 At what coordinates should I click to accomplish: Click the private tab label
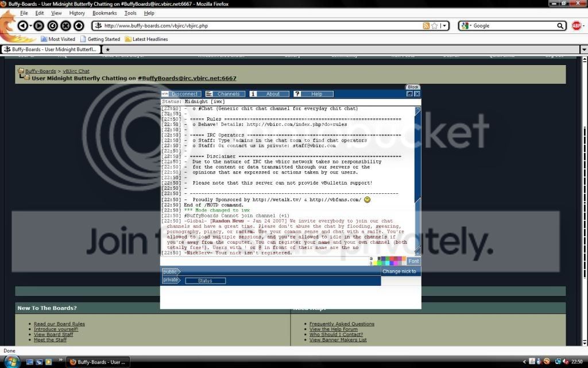[x=171, y=280]
